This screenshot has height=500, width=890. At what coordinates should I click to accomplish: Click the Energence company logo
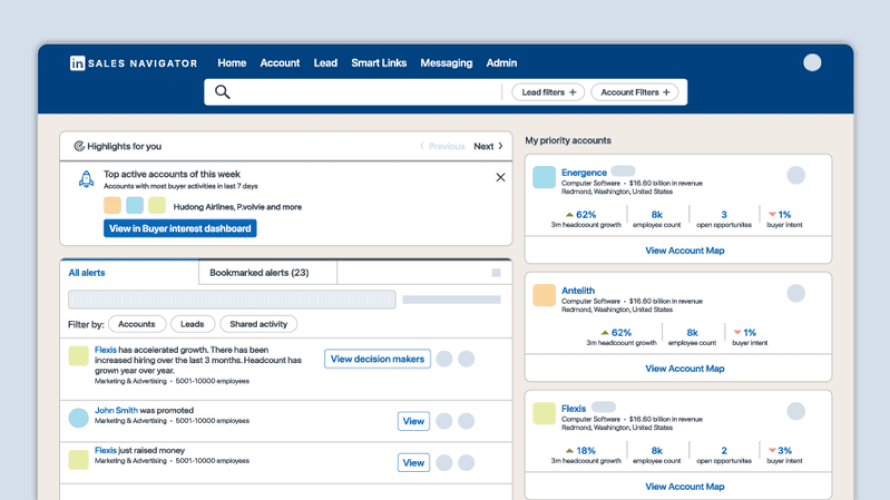coord(544,177)
